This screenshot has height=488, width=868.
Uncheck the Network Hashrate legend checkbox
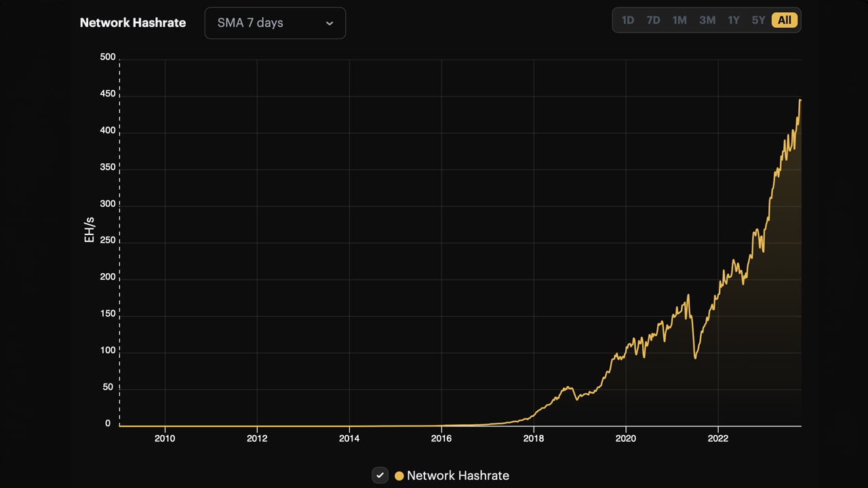click(380, 476)
